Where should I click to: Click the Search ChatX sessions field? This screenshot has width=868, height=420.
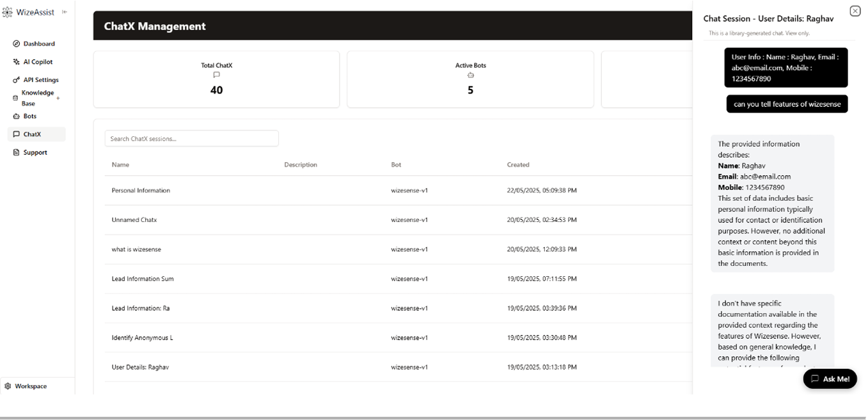tap(191, 139)
